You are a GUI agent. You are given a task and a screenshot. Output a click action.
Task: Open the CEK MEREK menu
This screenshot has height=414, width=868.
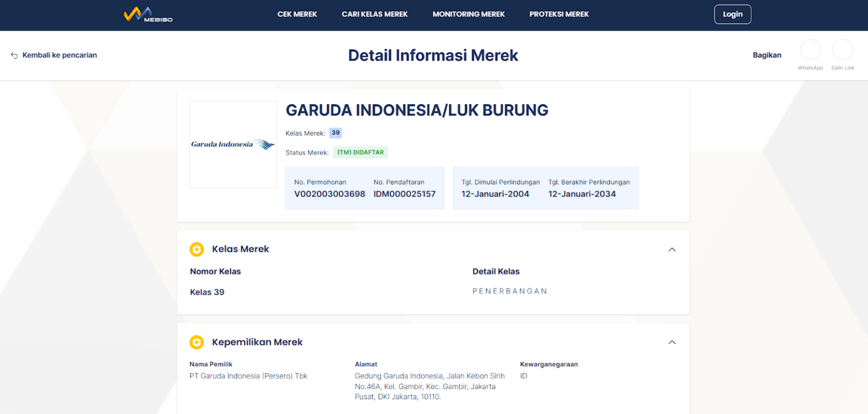point(297,14)
